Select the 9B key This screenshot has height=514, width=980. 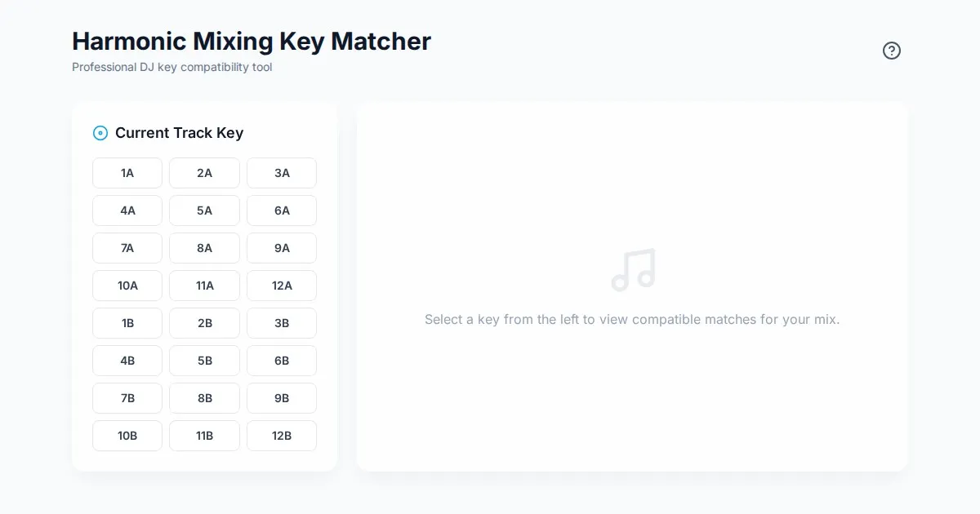click(x=282, y=398)
